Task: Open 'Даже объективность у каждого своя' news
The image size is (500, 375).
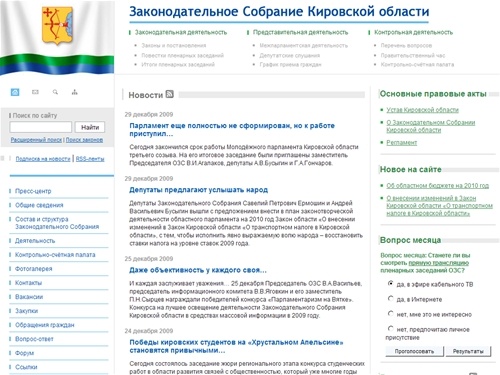Action: (198, 270)
